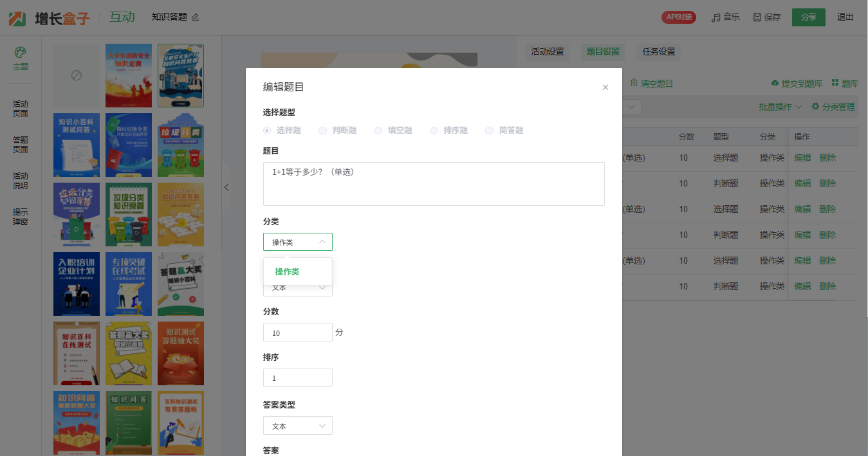Image resolution: width=868 pixels, height=456 pixels.
Task: Click the green 分享 button
Action: 808,17
